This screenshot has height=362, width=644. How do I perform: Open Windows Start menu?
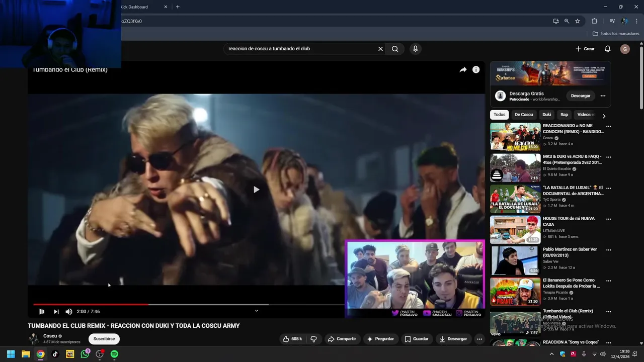point(11,354)
